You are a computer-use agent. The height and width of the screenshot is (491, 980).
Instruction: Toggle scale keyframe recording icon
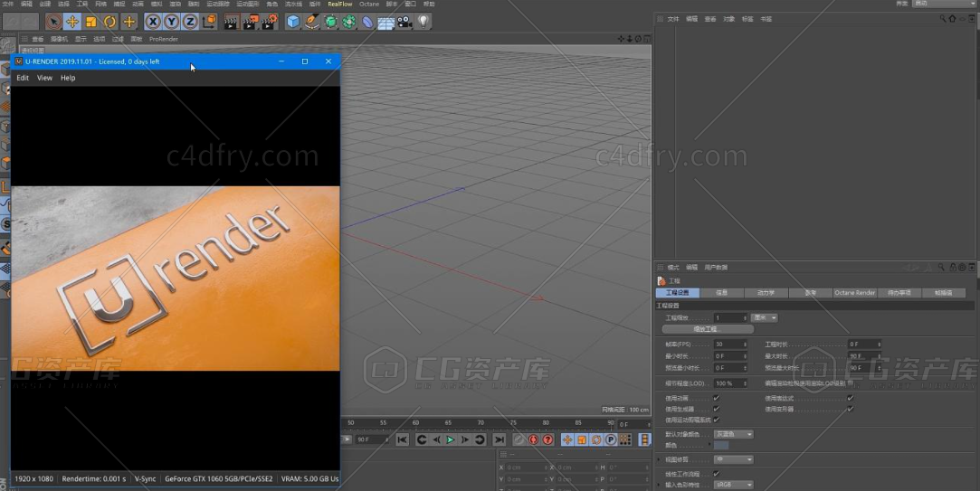[582, 439]
